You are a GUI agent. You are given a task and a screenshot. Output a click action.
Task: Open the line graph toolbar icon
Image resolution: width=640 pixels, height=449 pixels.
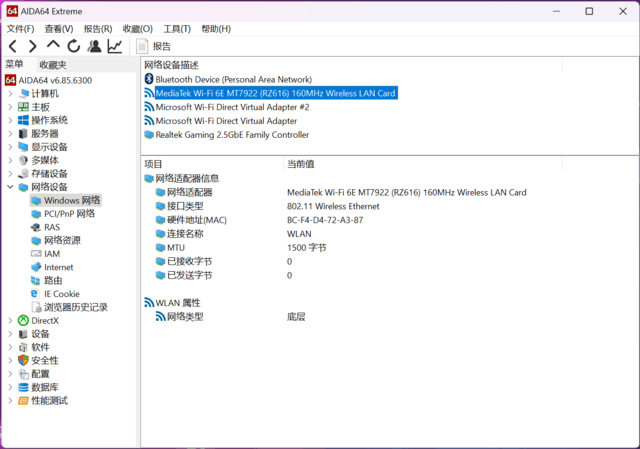115,46
